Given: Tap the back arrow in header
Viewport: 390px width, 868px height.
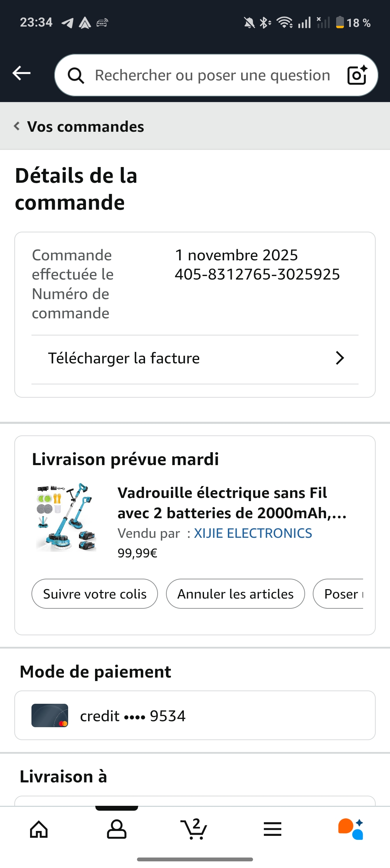Looking at the screenshot, I should 22,73.
